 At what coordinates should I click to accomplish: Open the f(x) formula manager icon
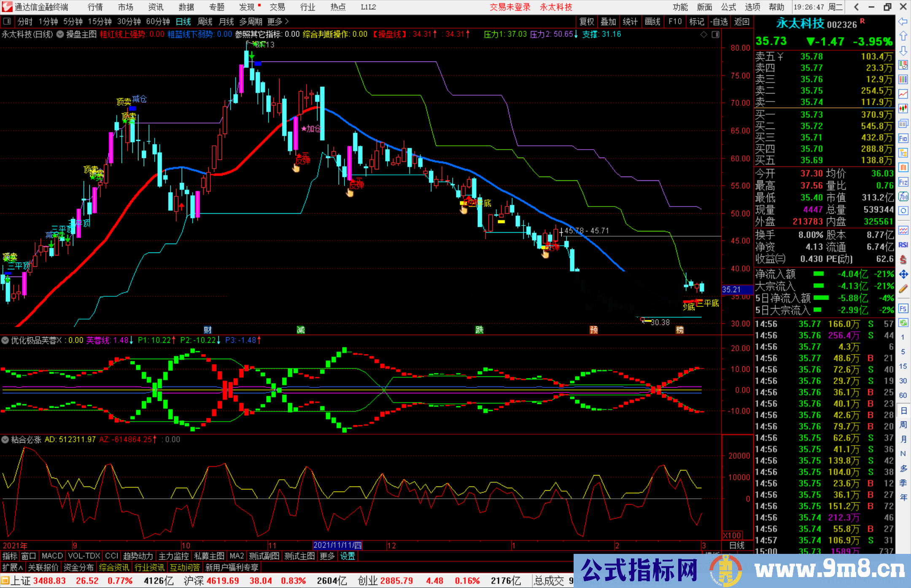coord(903,196)
